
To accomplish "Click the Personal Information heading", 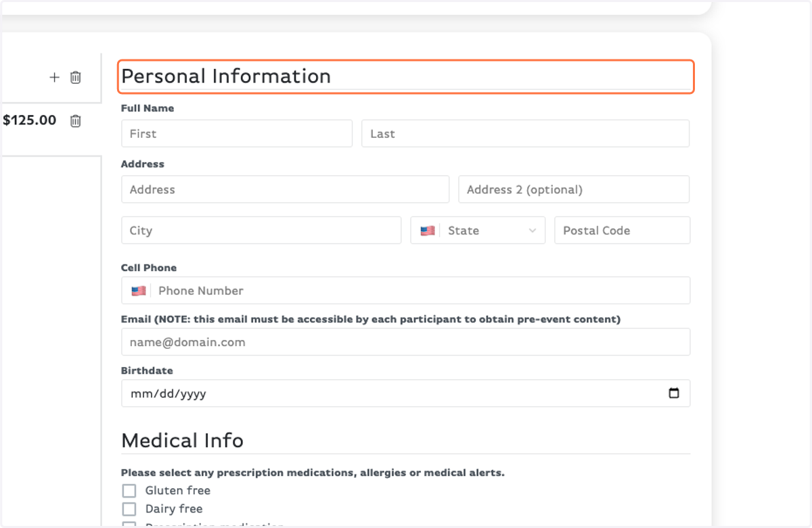I will pyautogui.click(x=226, y=76).
